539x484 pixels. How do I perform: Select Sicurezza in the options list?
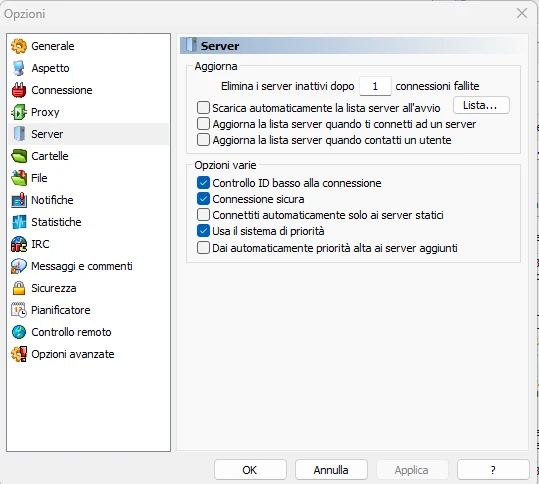click(x=88, y=288)
